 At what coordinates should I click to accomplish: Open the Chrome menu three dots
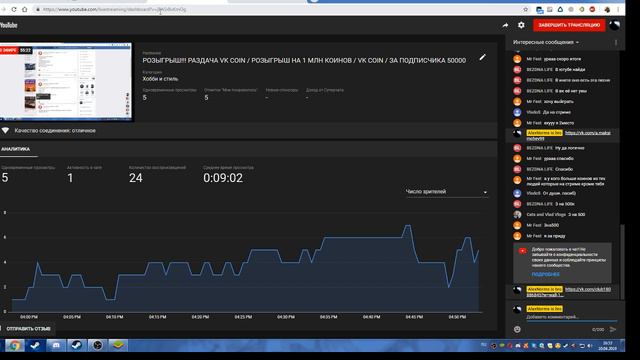point(619,9)
